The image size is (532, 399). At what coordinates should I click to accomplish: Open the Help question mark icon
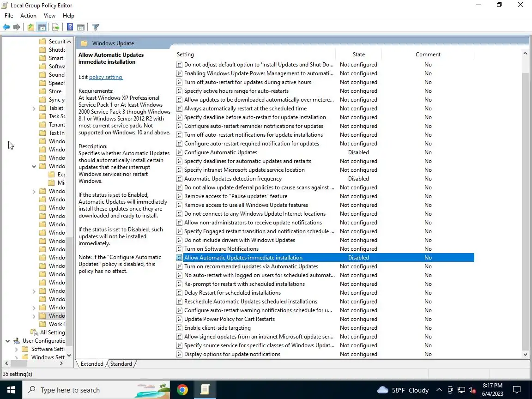(x=70, y=27)
